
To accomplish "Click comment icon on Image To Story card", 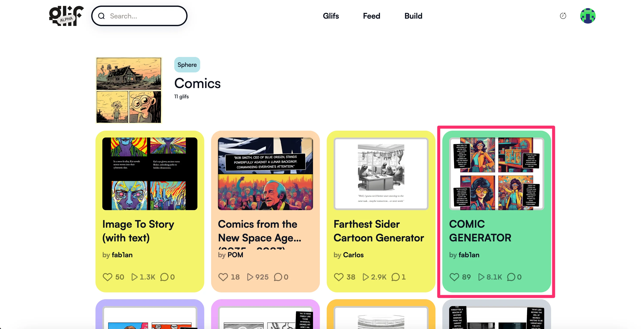I will (x=164, y=277).
